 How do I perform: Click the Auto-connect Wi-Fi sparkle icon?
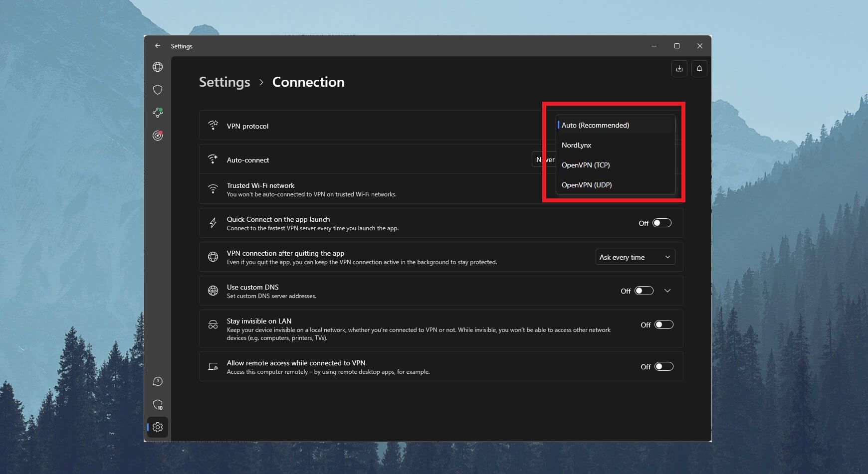(x=213, y=159)
